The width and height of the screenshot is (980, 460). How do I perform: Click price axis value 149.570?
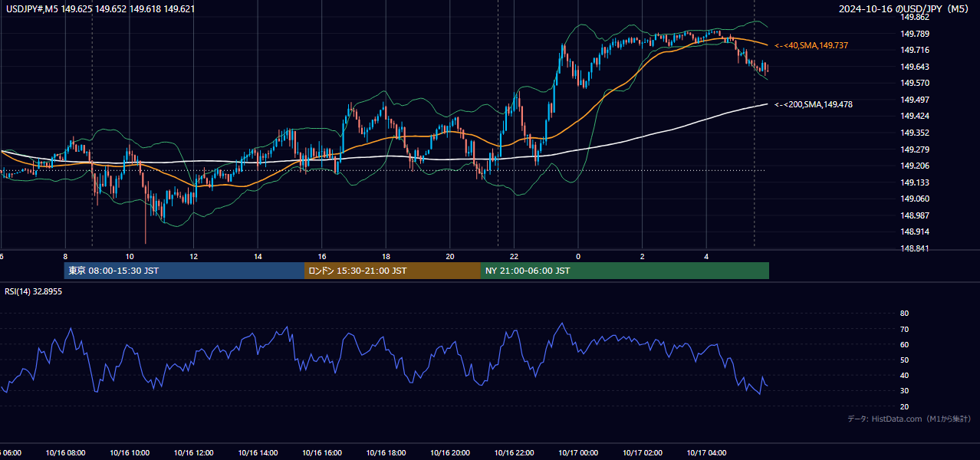915,83
